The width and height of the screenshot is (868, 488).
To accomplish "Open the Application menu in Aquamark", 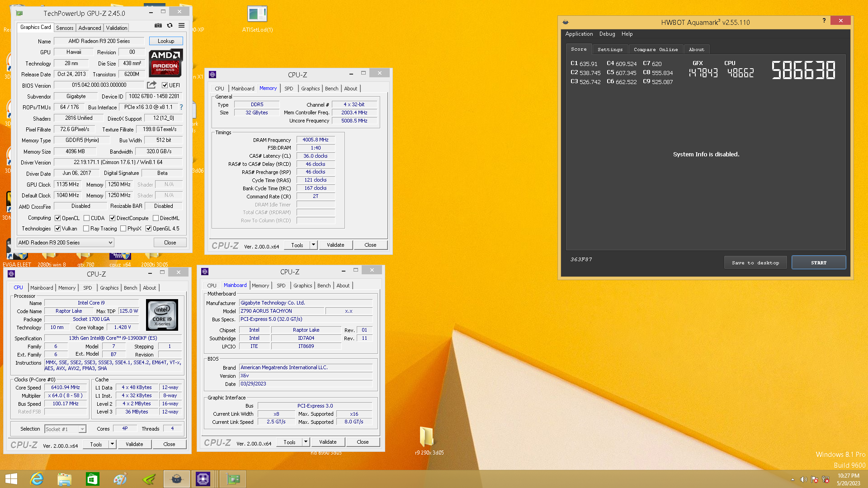I will point(579,34).
